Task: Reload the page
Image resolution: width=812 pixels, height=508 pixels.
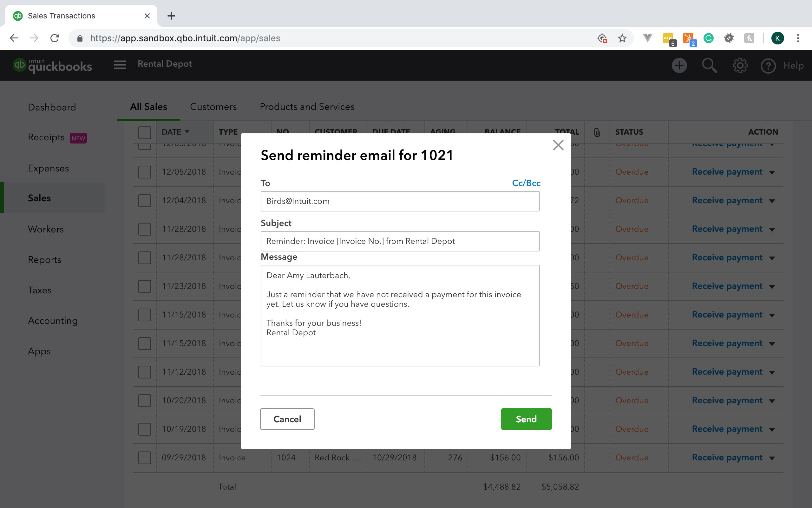Action: coord(55,38)
